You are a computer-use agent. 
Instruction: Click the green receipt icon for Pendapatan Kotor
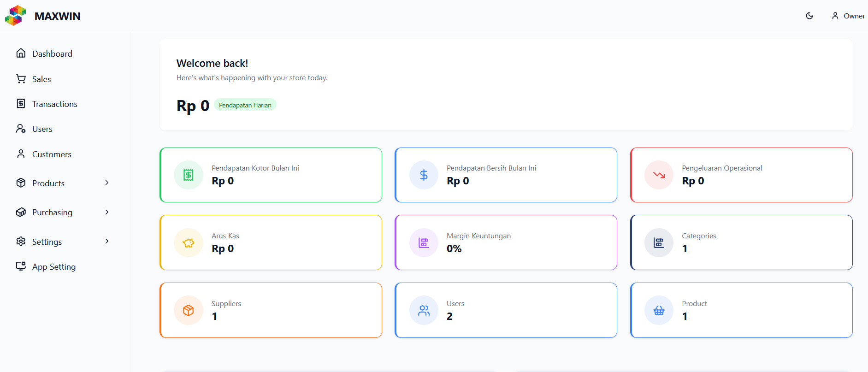coord(189,175)
